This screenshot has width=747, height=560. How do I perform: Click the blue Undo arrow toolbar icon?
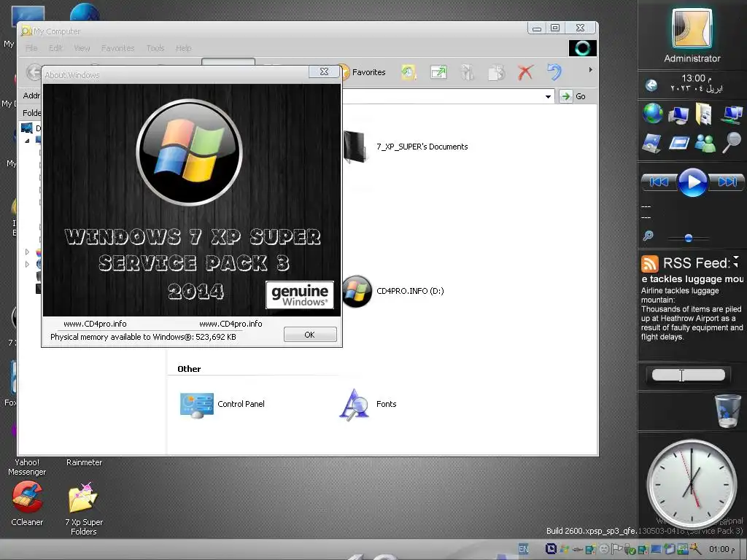pyautogui.click(x=554, y=72)
